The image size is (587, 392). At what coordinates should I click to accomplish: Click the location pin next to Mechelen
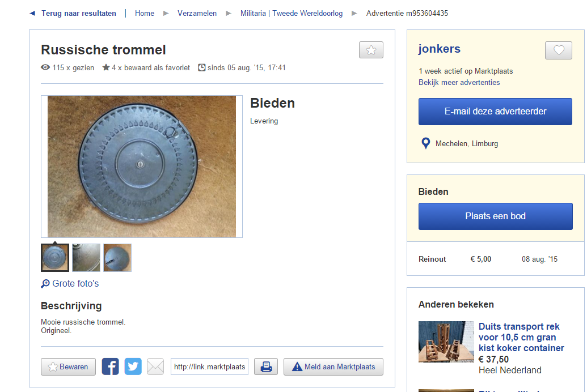(425, 143)
